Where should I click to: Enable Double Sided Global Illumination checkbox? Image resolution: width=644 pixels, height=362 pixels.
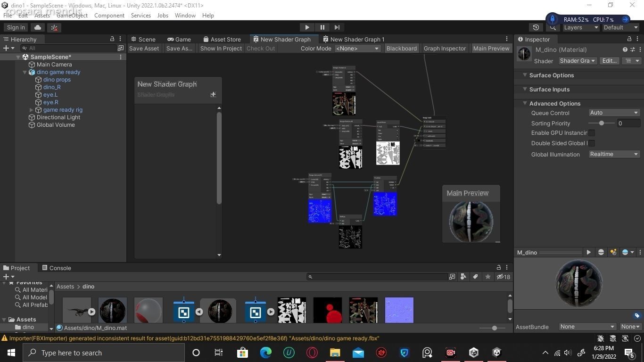[592, 143]
